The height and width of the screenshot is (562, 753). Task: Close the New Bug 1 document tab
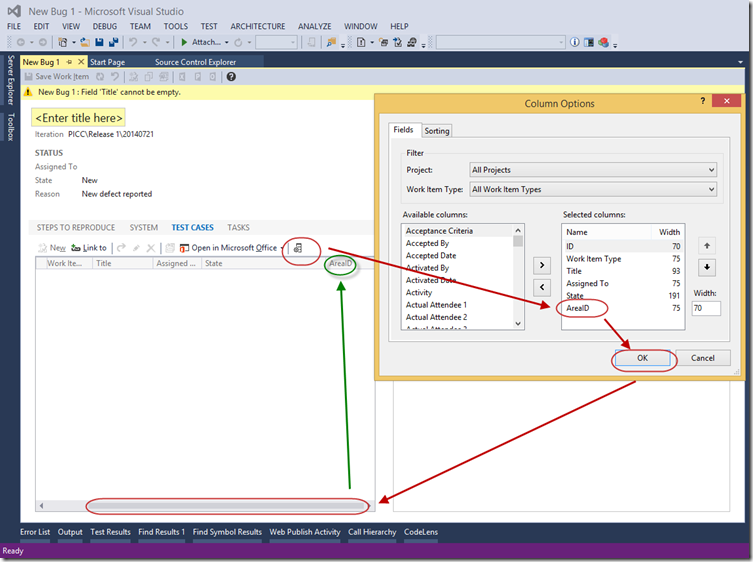pos(81,61)
